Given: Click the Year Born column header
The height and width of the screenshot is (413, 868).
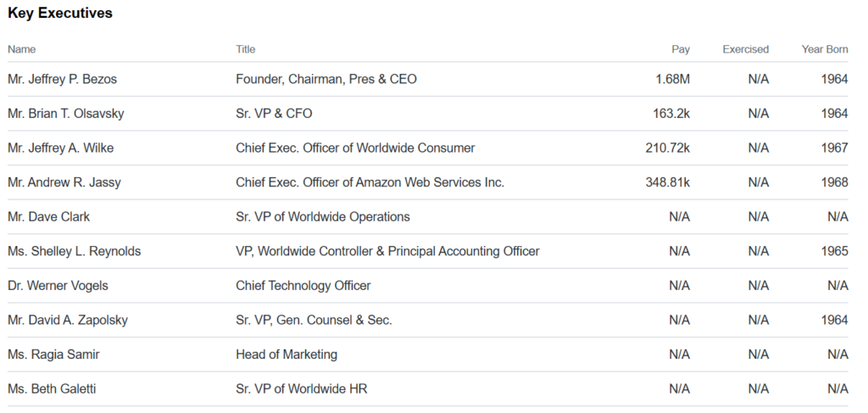Looking at the screenshot, I should tap(825, 49).
